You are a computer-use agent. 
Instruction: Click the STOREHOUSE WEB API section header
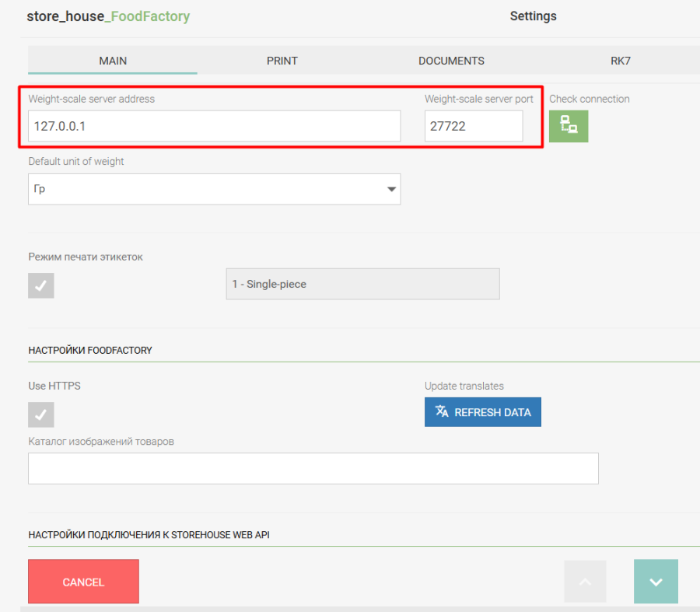pyautogui.click(x=149, y=535)
